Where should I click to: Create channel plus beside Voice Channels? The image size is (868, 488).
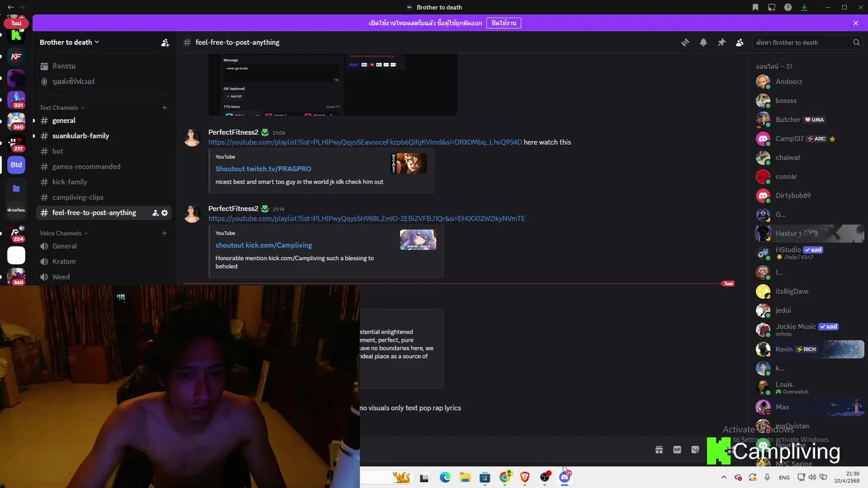coord(164,233)
